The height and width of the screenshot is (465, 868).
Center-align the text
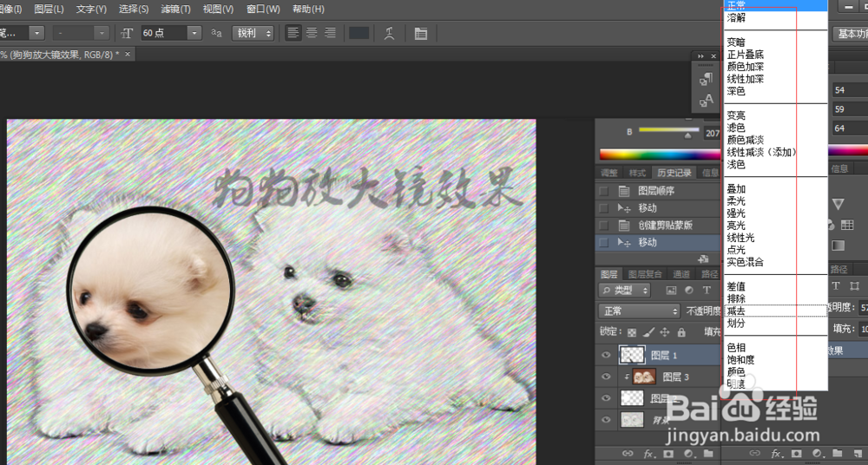click(x=312, y=33)
